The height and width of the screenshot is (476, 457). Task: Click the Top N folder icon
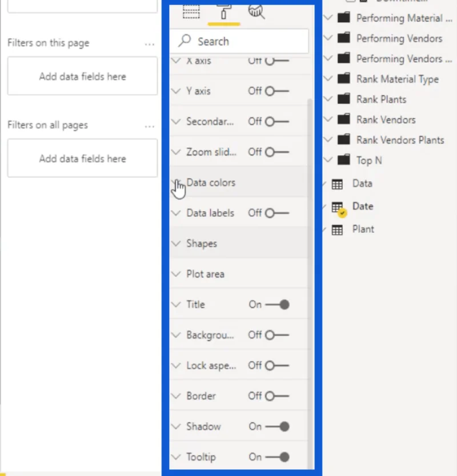coord(344,160)
